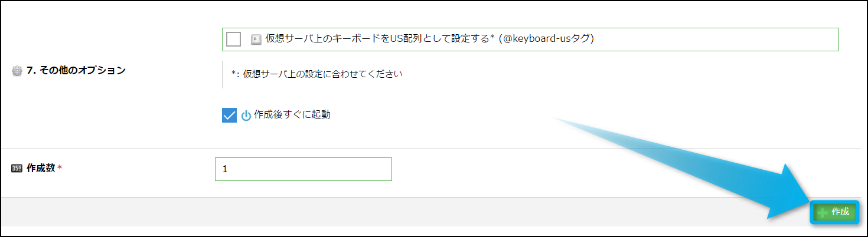
Task: Click the 作成数 field label
Action: (x=41, y=168)
